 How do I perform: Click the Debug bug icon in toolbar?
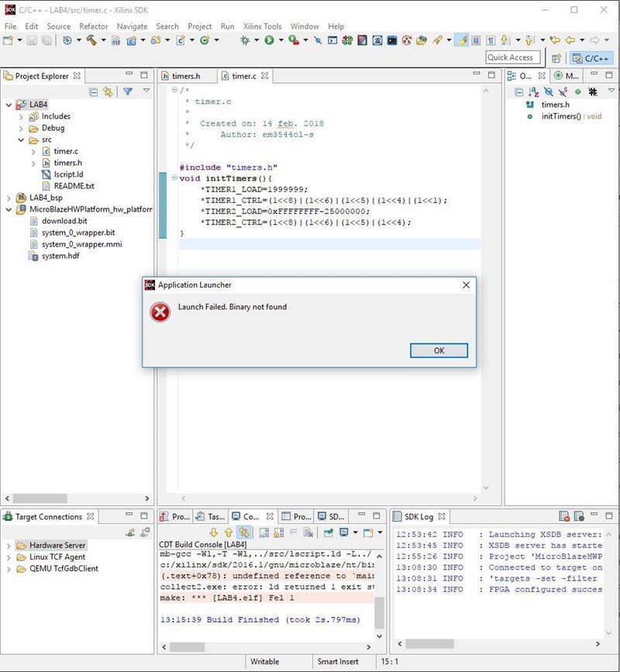[x=245, y=40]
